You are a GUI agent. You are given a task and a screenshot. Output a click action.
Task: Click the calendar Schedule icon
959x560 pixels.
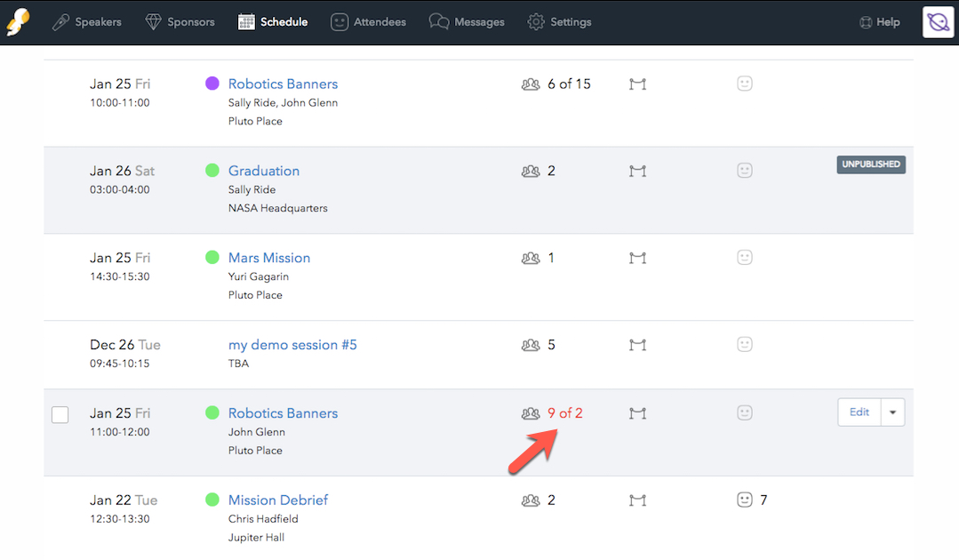coord(246,22)
